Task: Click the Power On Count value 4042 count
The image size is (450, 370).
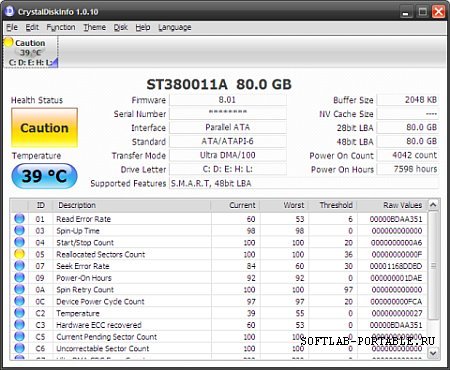Action: point(407,155)
